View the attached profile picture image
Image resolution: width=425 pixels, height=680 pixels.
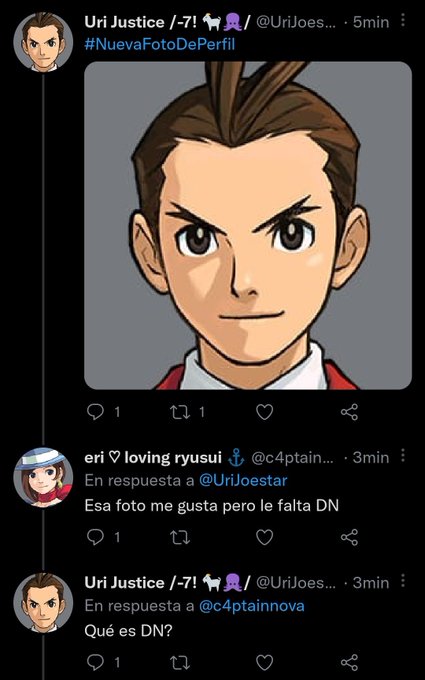248,225
